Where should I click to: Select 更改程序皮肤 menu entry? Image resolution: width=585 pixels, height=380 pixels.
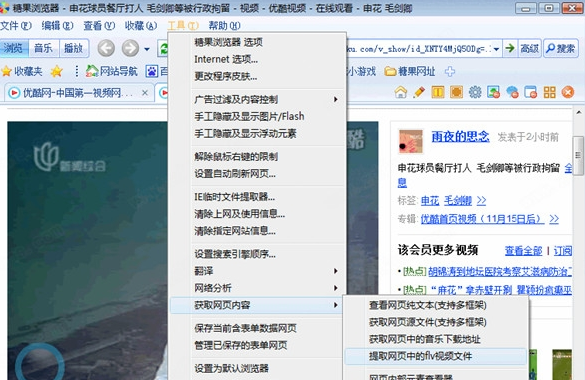click(x=257, y=76)
